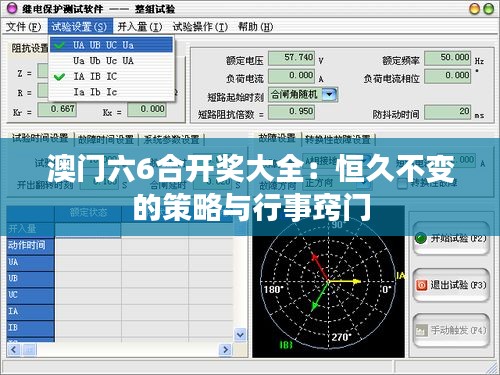Toggle the checked UA UB UC Ua option
The height and width of the screenshot is (375, 500).
[111, 45]
